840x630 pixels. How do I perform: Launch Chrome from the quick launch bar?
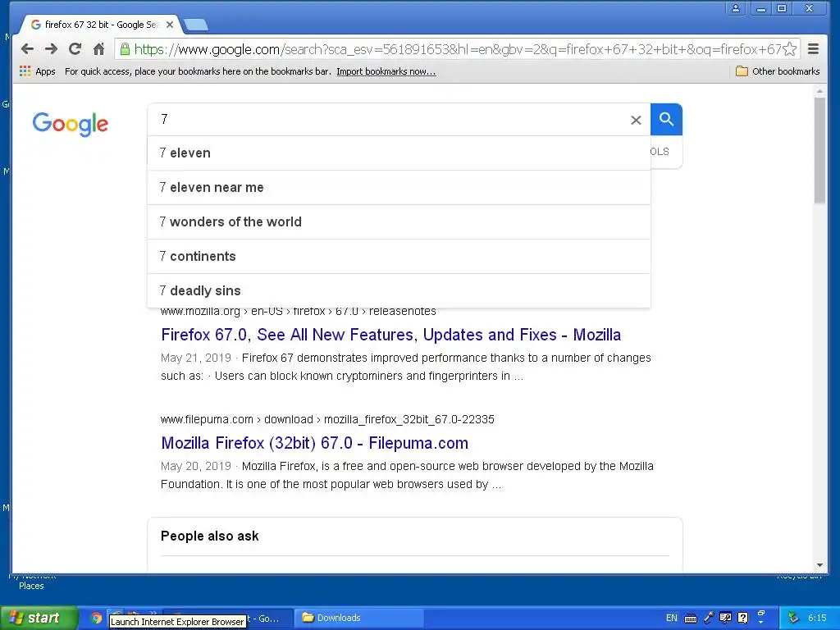pos(97,618)
